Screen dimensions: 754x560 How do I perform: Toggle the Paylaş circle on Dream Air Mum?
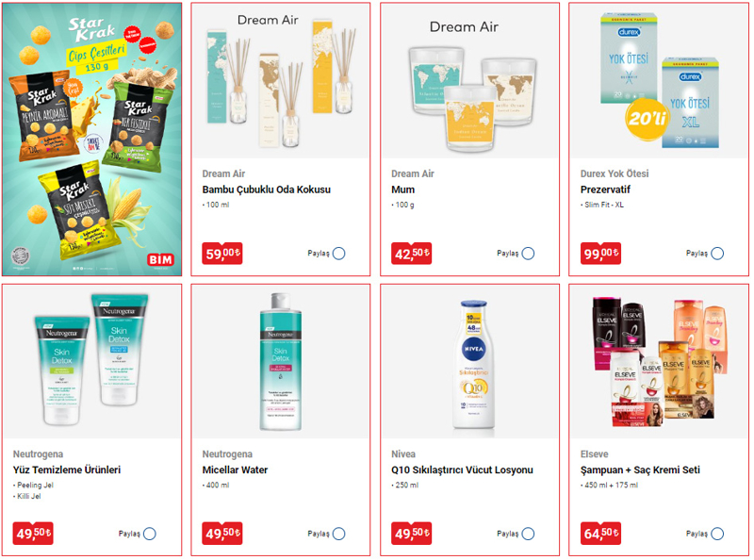(x=528, y=254)
